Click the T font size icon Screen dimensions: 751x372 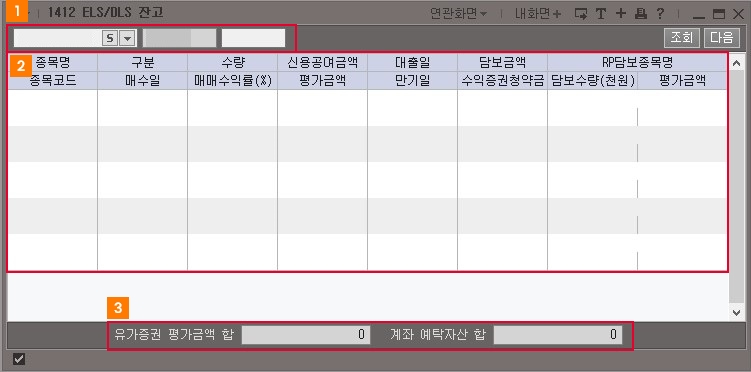[601, 13]
